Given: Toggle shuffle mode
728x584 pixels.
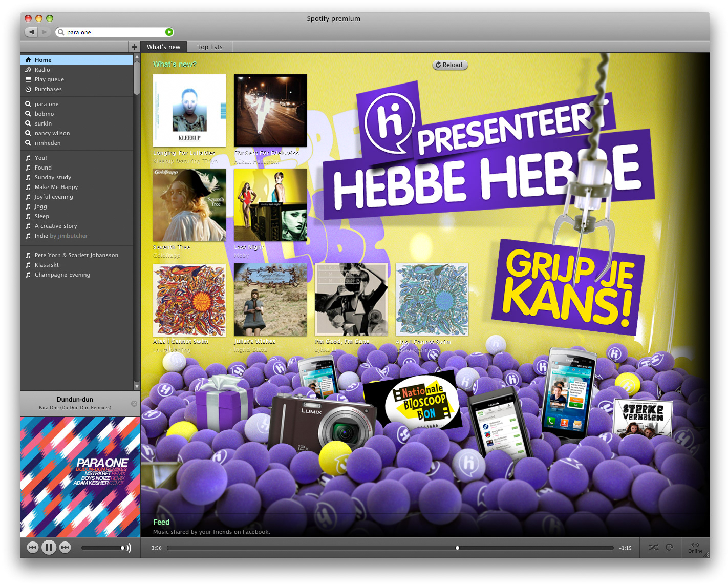Looking at the screenshot, I should click(653, 548).
